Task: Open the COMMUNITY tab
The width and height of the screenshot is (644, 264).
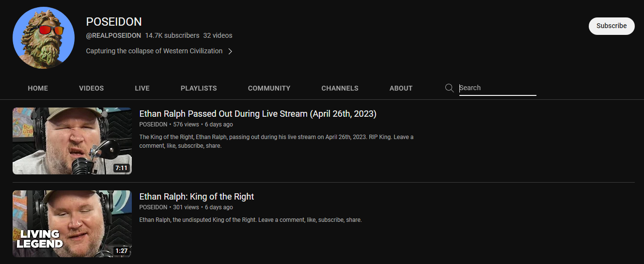Action: [269, 88]
